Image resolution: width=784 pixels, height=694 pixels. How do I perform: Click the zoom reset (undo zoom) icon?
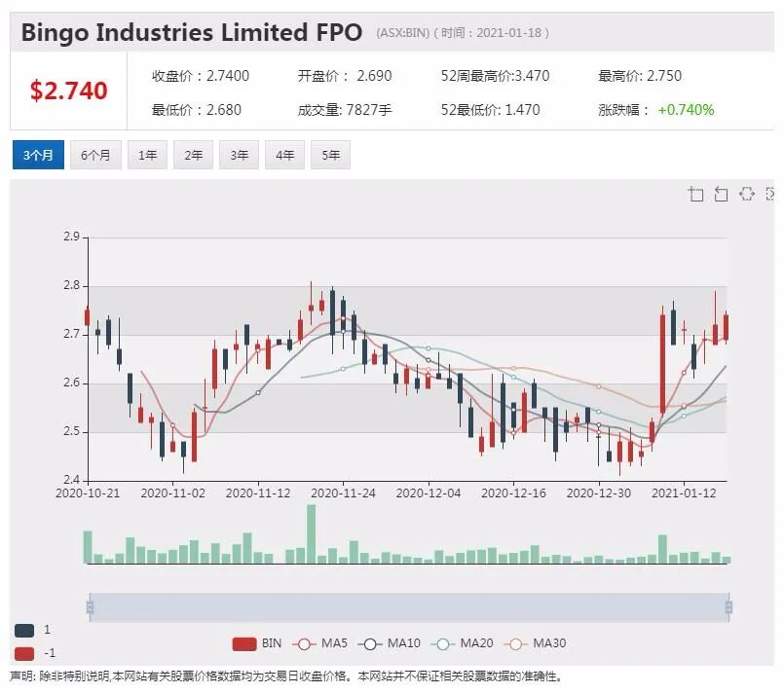point(721,194)
